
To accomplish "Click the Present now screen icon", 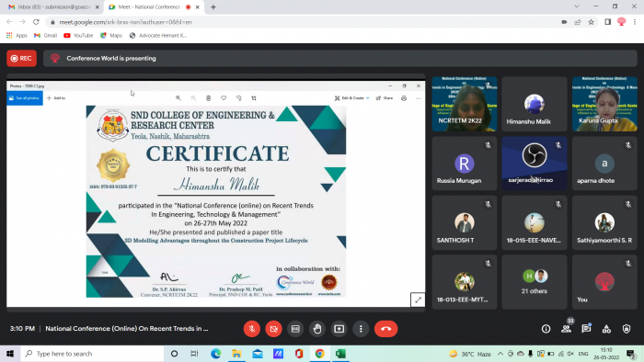I will coord(339,329).
